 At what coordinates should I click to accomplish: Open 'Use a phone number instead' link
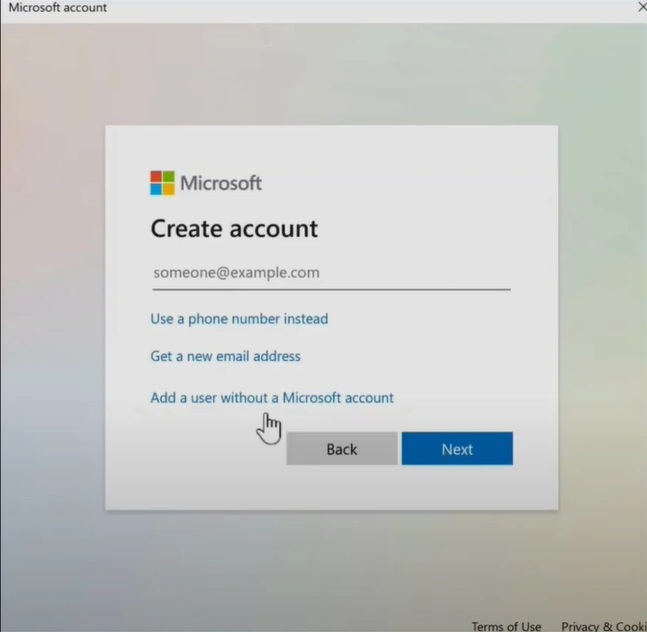[x=239, y=319]
